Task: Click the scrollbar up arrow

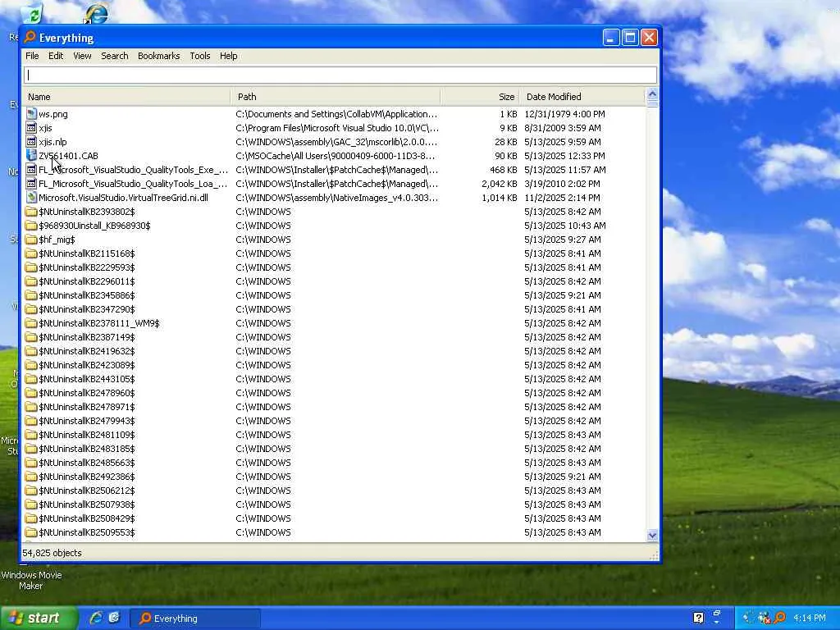Action: tap(652, 94)
